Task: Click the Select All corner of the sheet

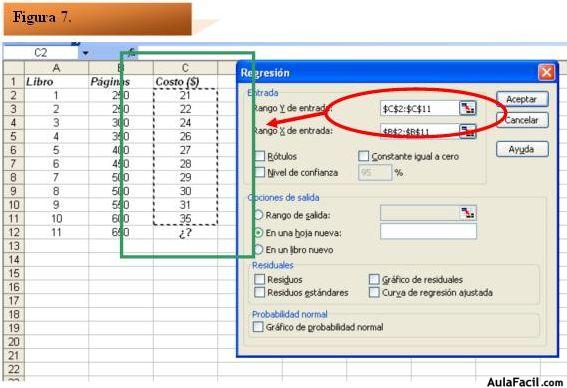Action: tap(13, 68)
